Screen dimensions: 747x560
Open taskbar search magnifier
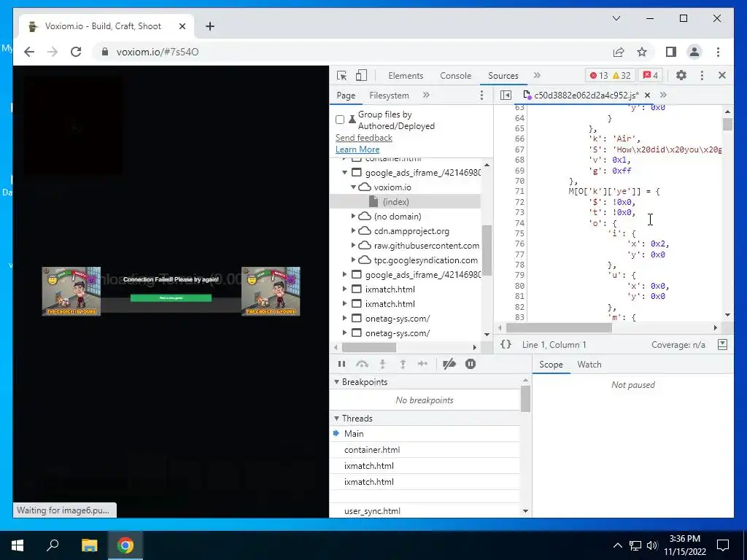click(53, 545)
